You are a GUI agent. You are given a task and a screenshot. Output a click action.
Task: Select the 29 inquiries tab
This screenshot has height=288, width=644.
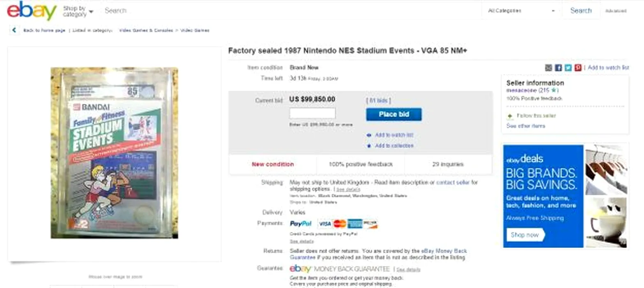coord(448,165)
